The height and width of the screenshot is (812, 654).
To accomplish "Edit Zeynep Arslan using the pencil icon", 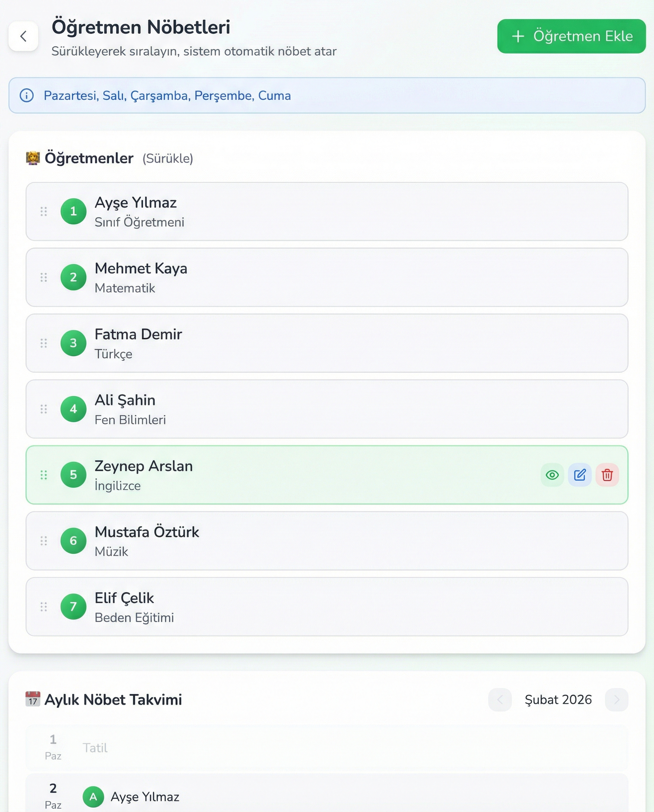I will pyautogui.click(x=579, y=475).
